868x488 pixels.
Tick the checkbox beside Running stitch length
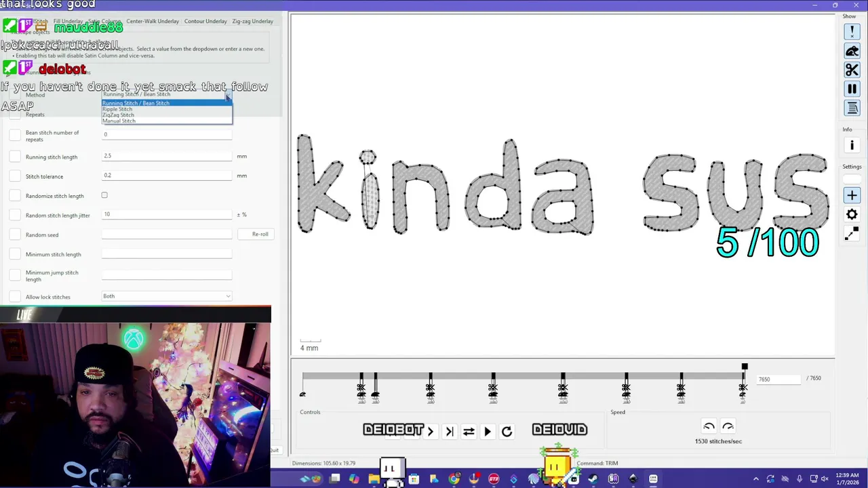pos(15,157)
